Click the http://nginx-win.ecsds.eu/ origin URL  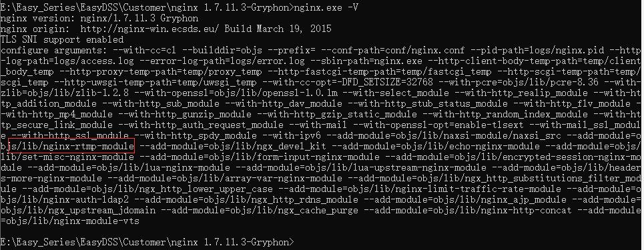[149, 29]
